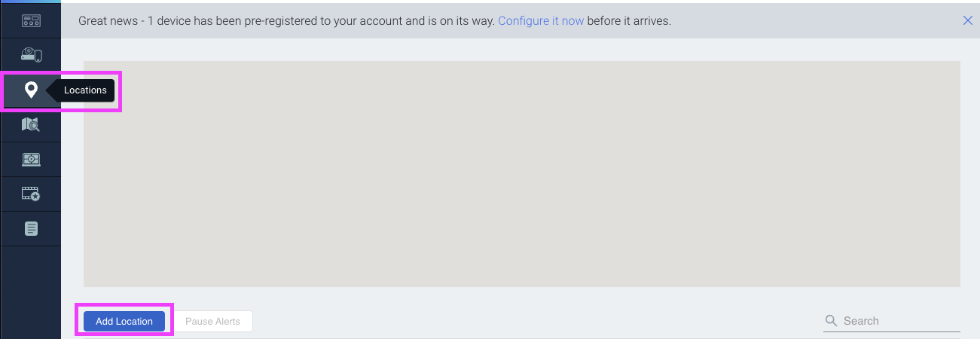Viewport: 980px width, 339px height.
Task: Click the blue strip atop the sidebar
Action: pos(31,2)
